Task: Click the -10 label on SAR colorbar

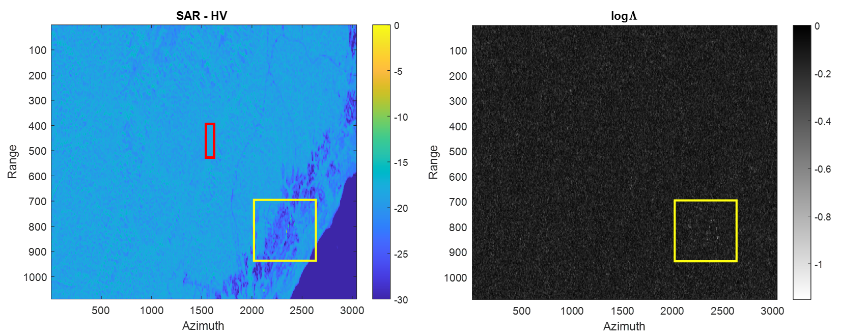Action: (x=401, y=117)
